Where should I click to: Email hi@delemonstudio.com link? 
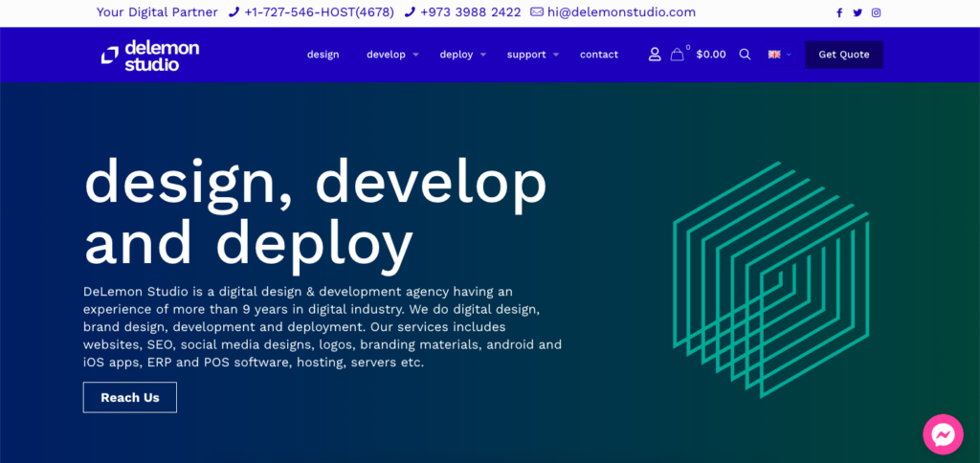tap(621, 12)
